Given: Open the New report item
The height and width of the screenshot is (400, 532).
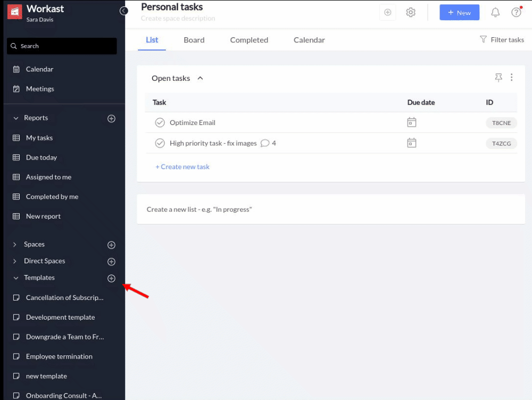Looking at the screenshot, I should coord(43,216).
